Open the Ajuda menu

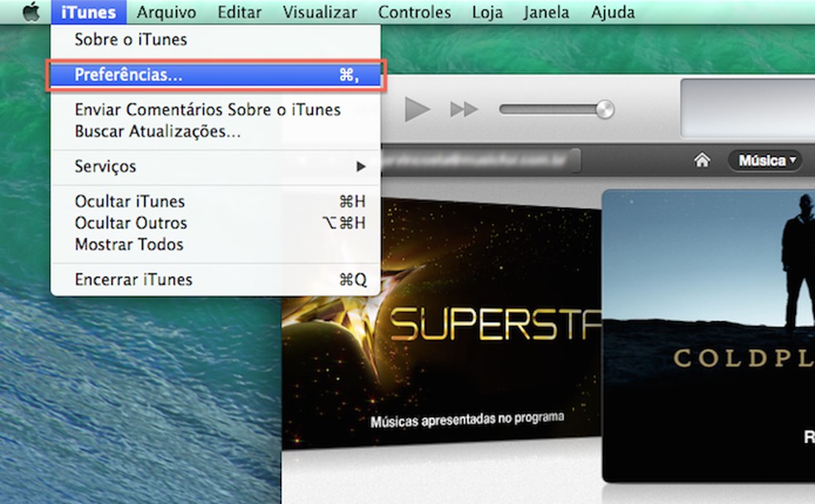[612, 12]
